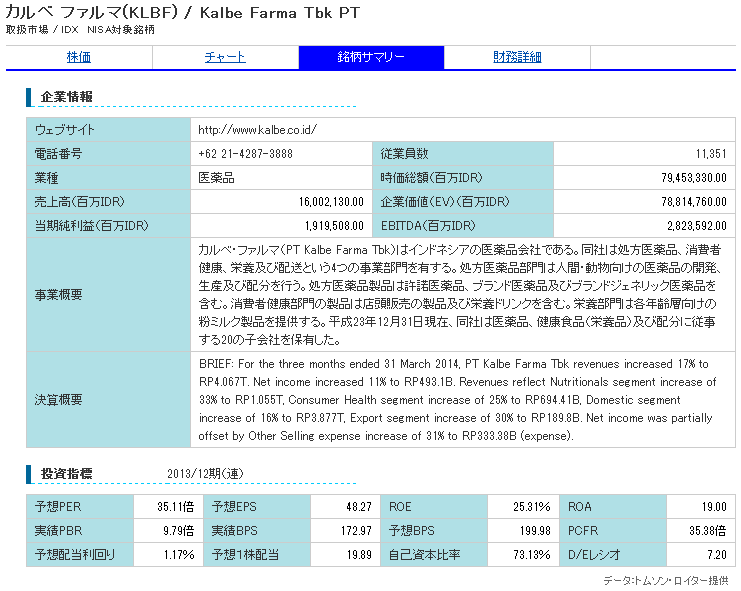Click the 予想配当利回り value 1.17%
This screenshot has height=591, width=741.
179,556
